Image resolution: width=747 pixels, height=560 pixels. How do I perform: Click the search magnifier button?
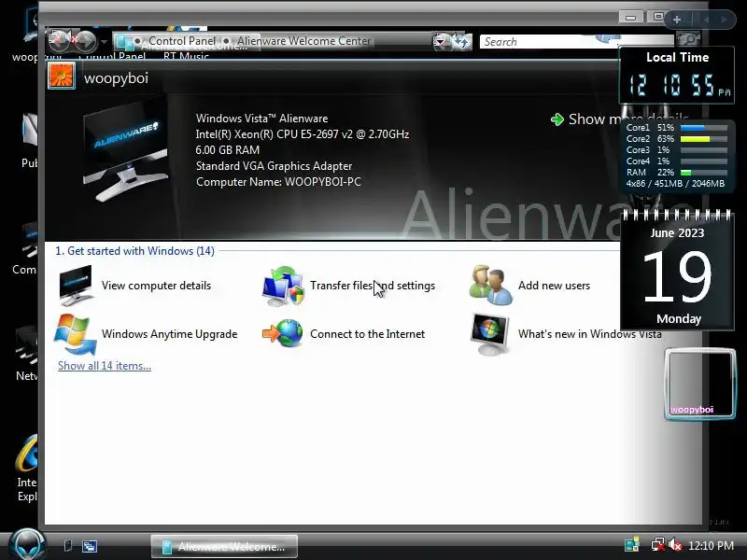point(687,39)
